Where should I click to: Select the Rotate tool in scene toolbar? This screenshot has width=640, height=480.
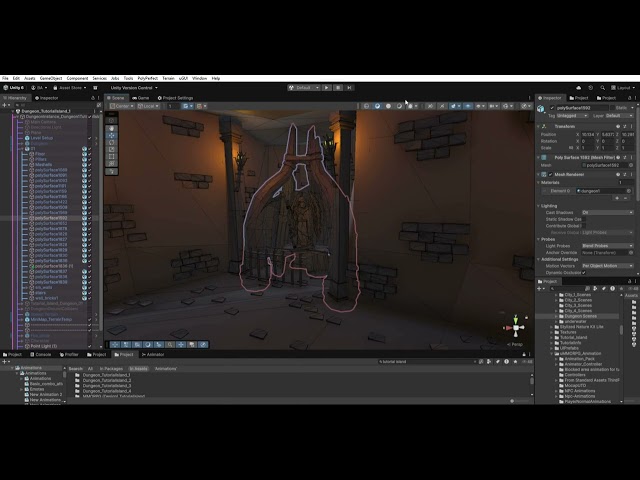(x=111, y=142)
